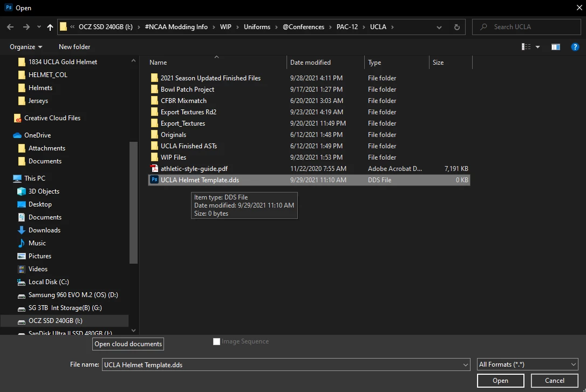Open Pictures in the sidebar
This screenshot has width=586, height=392.
tap(39, 256)
